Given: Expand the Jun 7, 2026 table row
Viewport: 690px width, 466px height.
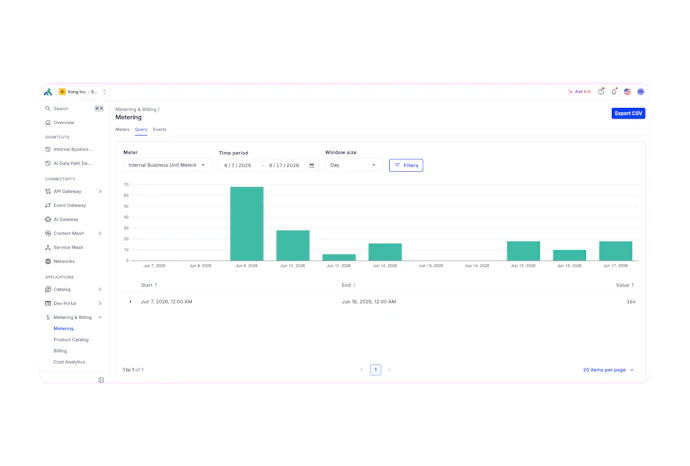Looking at the screenshot, I should (x=130, y=302).
